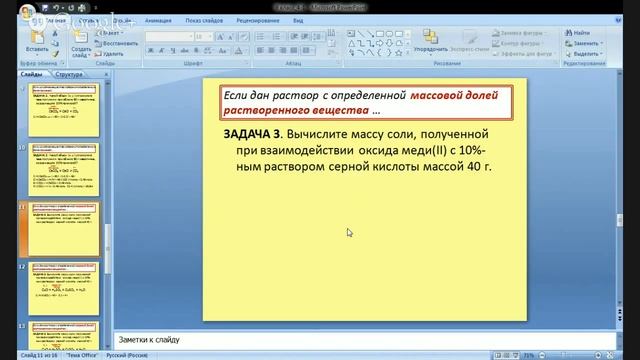640x360 pixels.
Task: Open the character spacing dropdown
Action: pyautogui.click(x=209, y=51)
